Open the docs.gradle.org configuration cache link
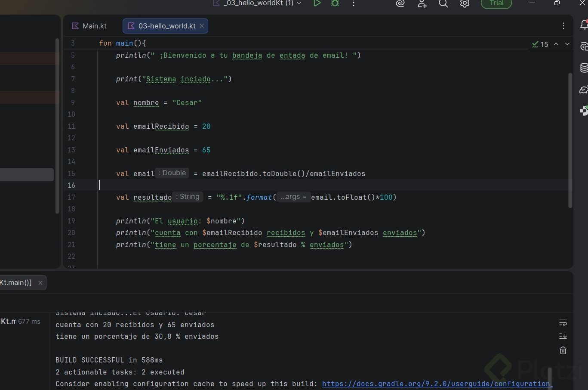This screenshot has width=588, height=390. tap(436, 384)
